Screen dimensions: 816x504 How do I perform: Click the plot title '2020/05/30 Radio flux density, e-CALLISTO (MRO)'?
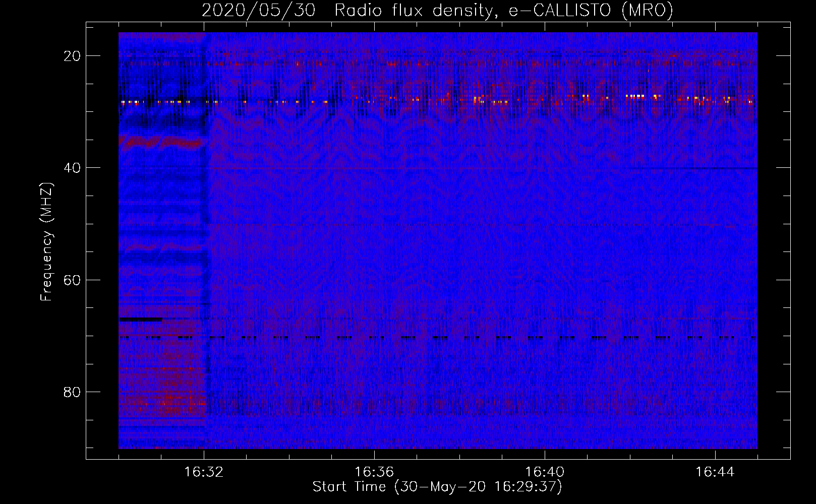(x=437, y=11)
